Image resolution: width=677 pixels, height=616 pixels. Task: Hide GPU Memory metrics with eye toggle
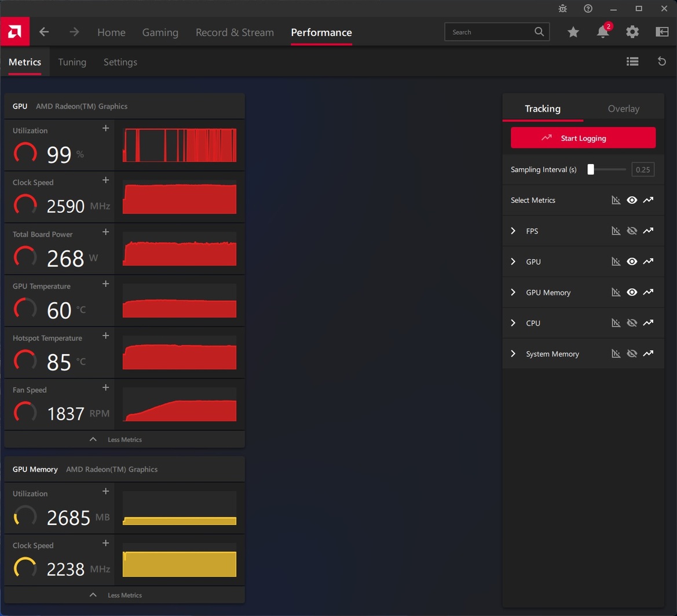632,292
